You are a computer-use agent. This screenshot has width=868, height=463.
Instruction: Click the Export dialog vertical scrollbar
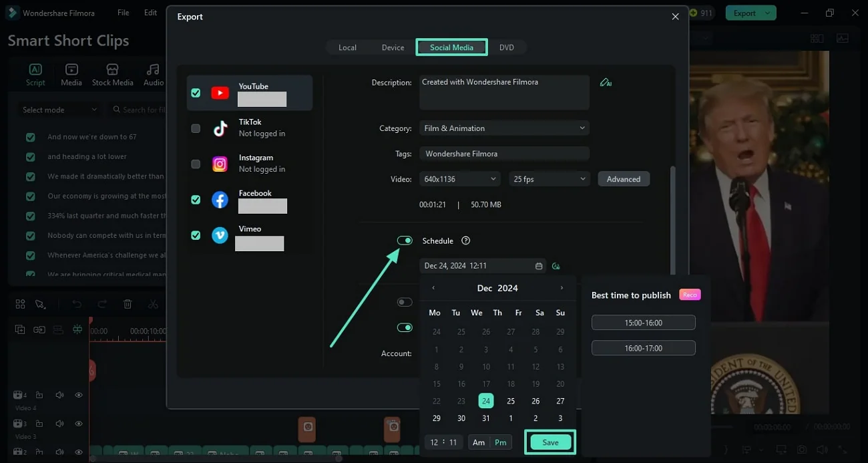click(x=672, y=220)
